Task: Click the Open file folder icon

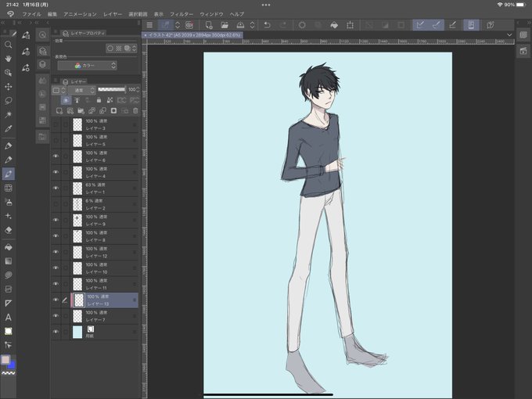Action: pos(225,25)
